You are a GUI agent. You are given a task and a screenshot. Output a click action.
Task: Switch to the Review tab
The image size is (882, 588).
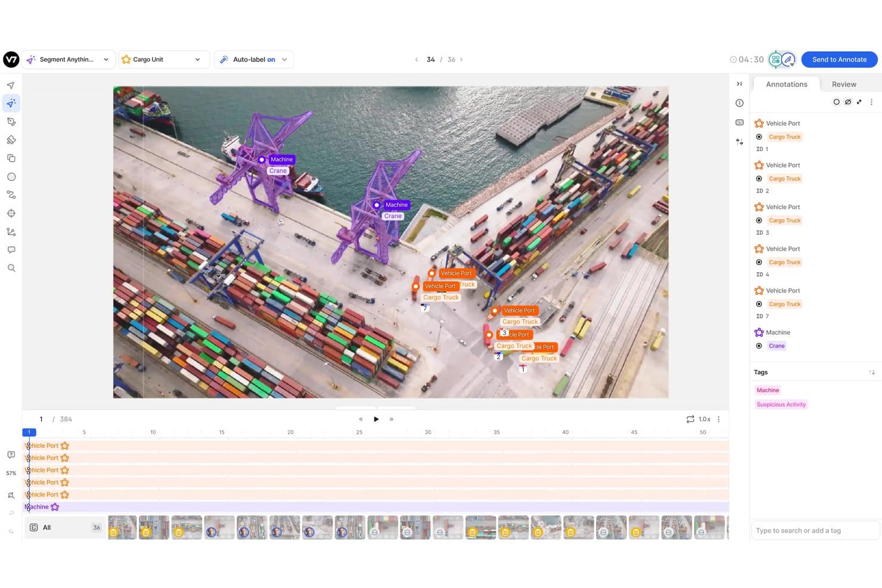click(x=844, y=84)
